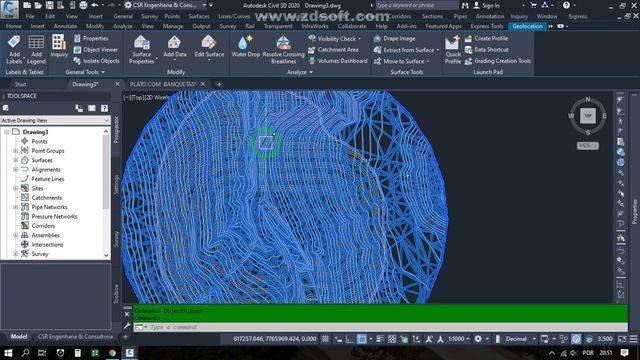The image size is (640, 360).
Task: Toggle drawing grid display in status bar
Action: click(325, 339)
